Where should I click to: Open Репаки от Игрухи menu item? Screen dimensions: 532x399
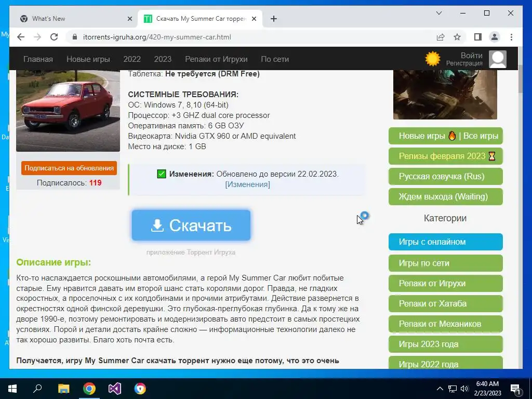click(x=216, y=59)
